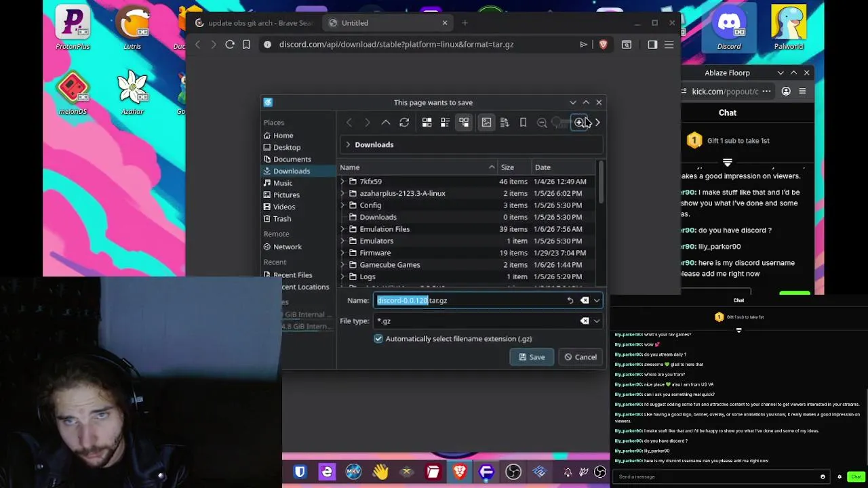
Task: Go back in the save dialog
Action: [349, 123]
